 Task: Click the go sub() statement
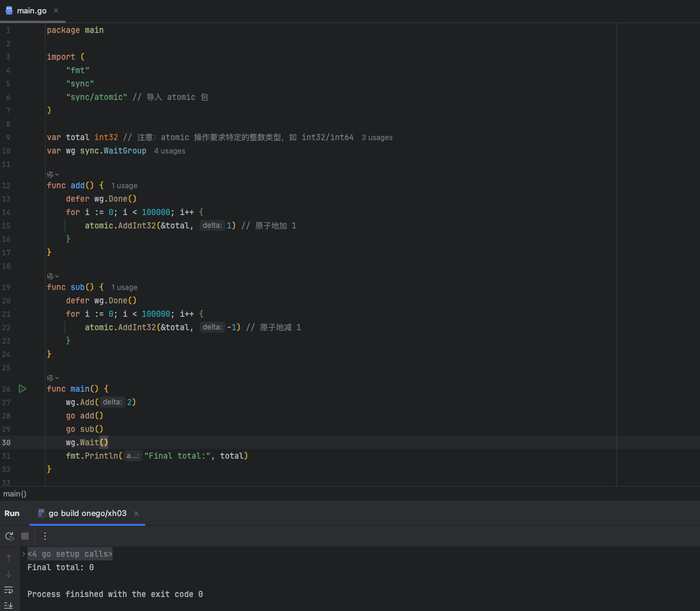[85, 429]
